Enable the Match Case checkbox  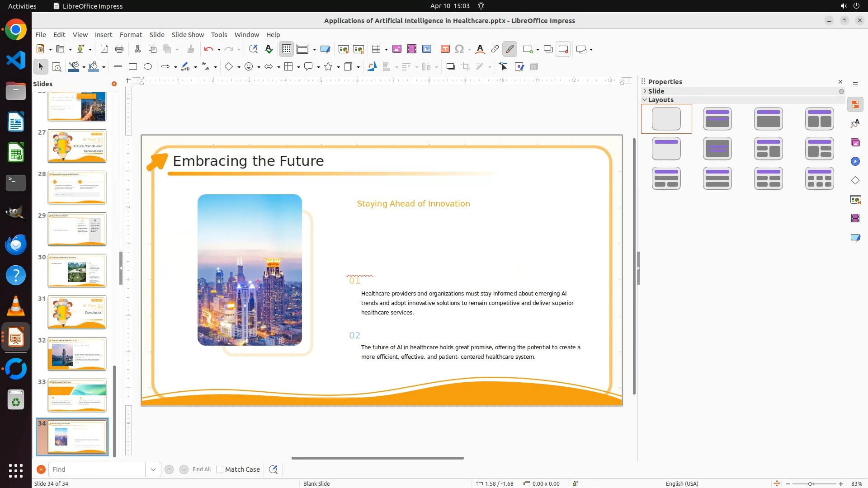[220, 469]
